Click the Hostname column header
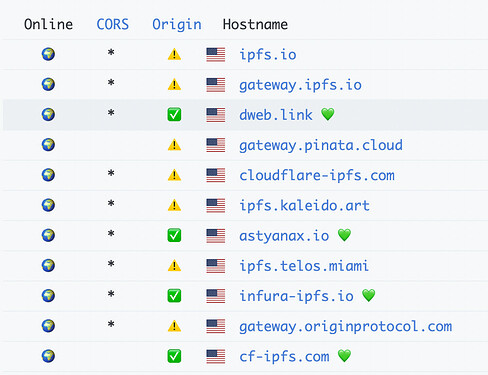The width and height of the screenshot is (488, 375). (255, 24)
